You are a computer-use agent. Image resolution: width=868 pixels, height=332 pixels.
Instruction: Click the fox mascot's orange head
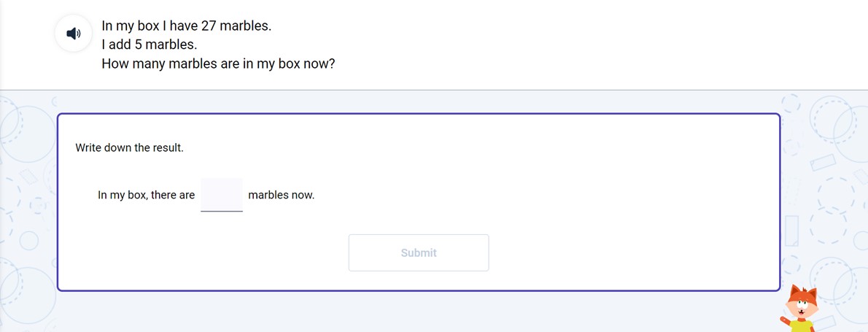tap(802, 299)
